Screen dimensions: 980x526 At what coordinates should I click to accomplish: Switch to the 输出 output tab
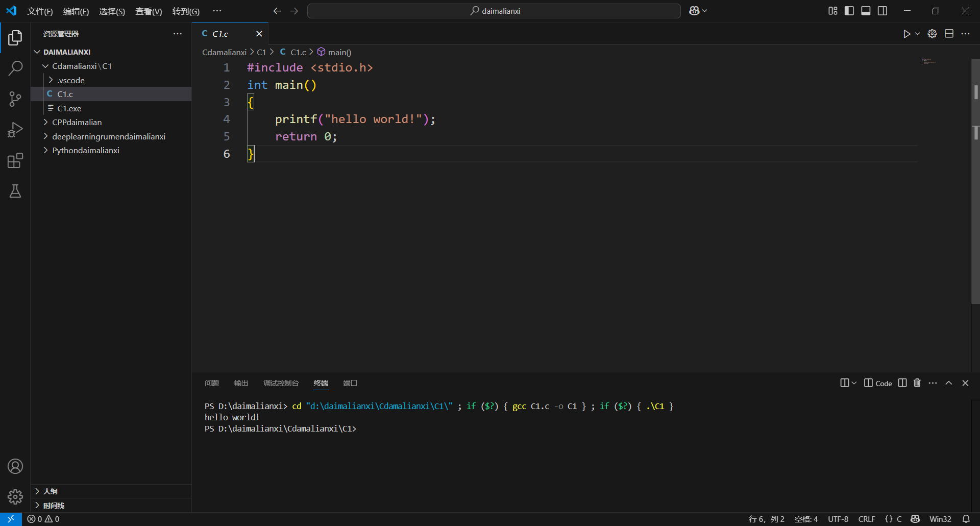coord(241,383)
